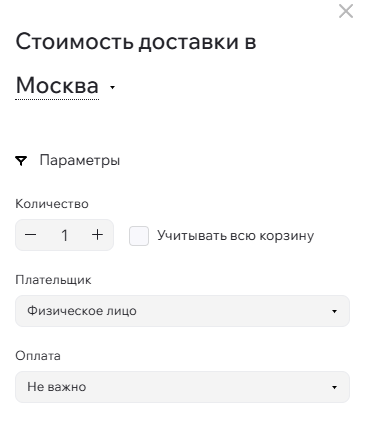
Task: Open the Оплата dropdown showing Не важно
Action: tap(182, 387)
